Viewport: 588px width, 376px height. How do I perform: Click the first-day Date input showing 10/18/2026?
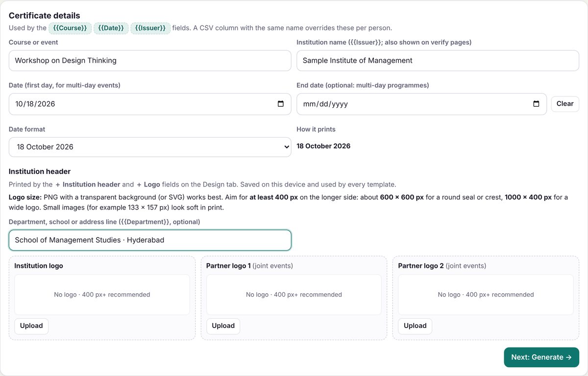point(150,104)
